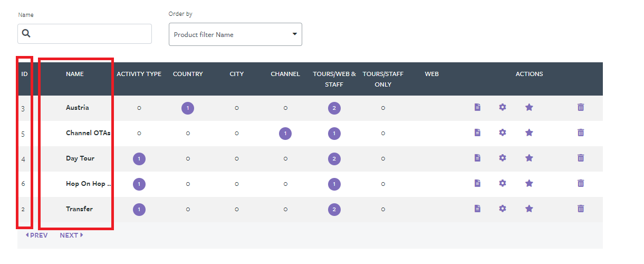Click the Channel OTAs name cell

(x=88, y=133)
